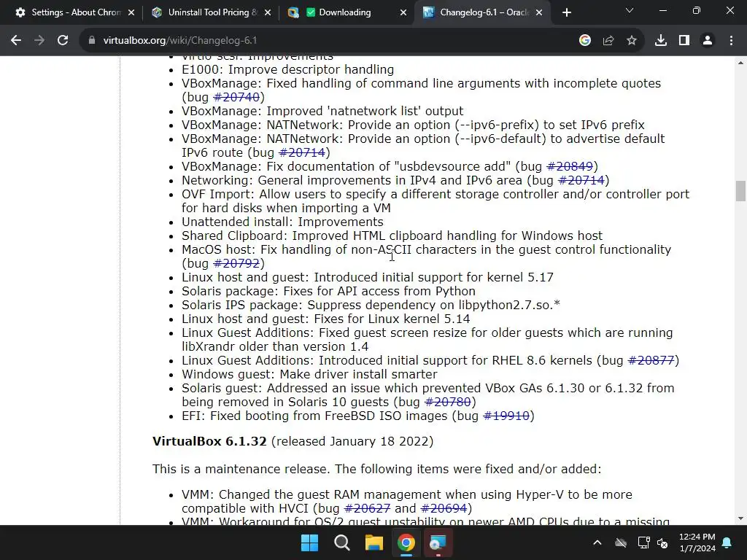Open Chrome downloads icon
Screen dimensions: 747x560
click(661, 41)
